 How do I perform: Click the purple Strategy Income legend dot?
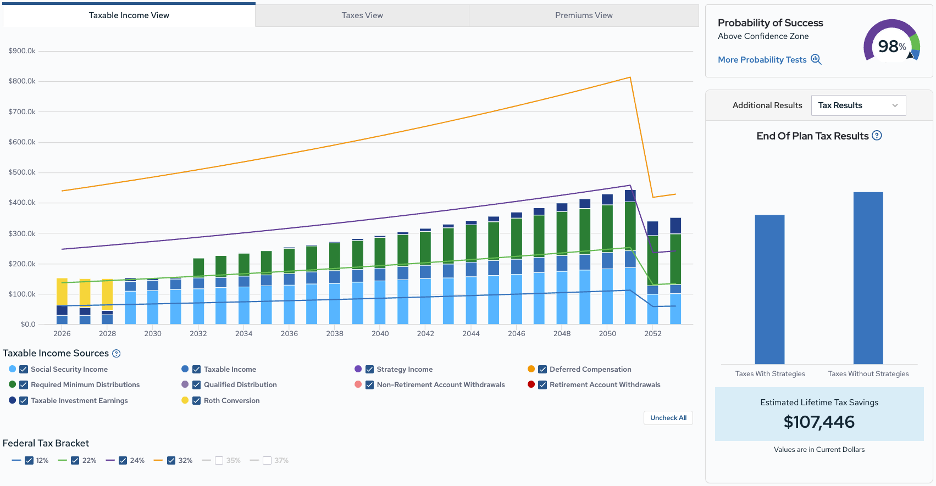[358, 370]
